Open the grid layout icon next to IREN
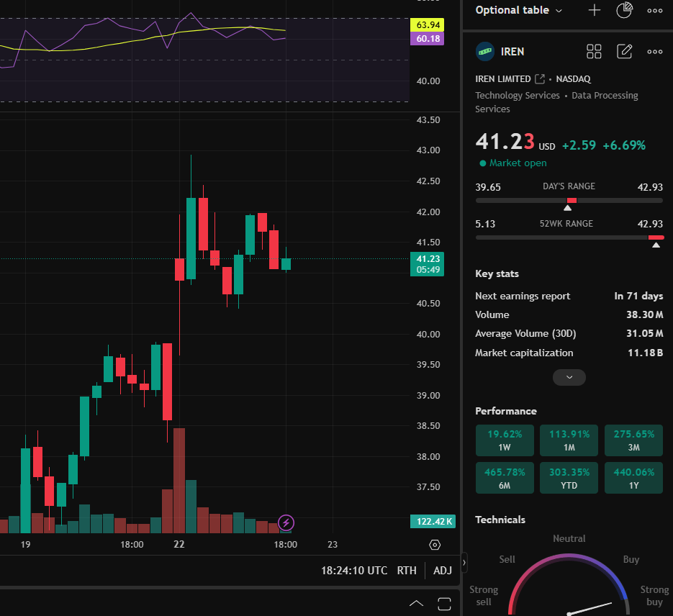The height and width of the screenshot is (616, 673). click(x=594, y=52)
